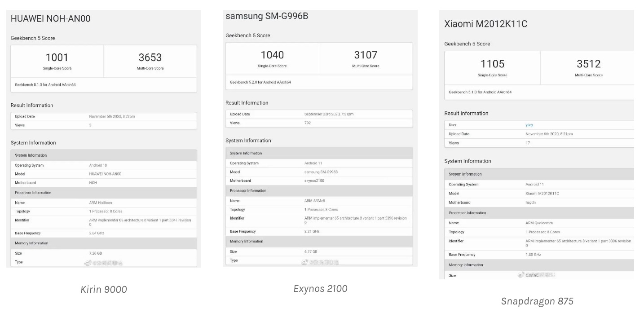Click Model value Xiaomi M2012K11C in table
Image resolution: width=644 pixels, height=335 pixels.
[542, 194]
